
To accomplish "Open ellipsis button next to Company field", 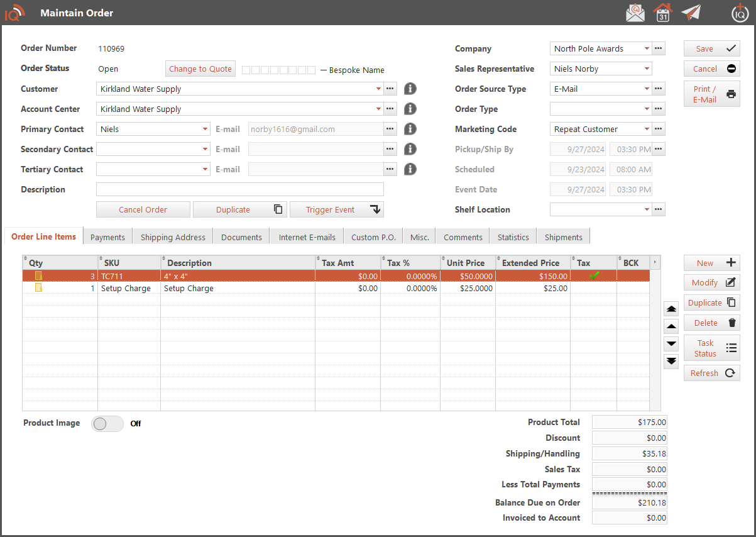I will [x=659, y=48].
